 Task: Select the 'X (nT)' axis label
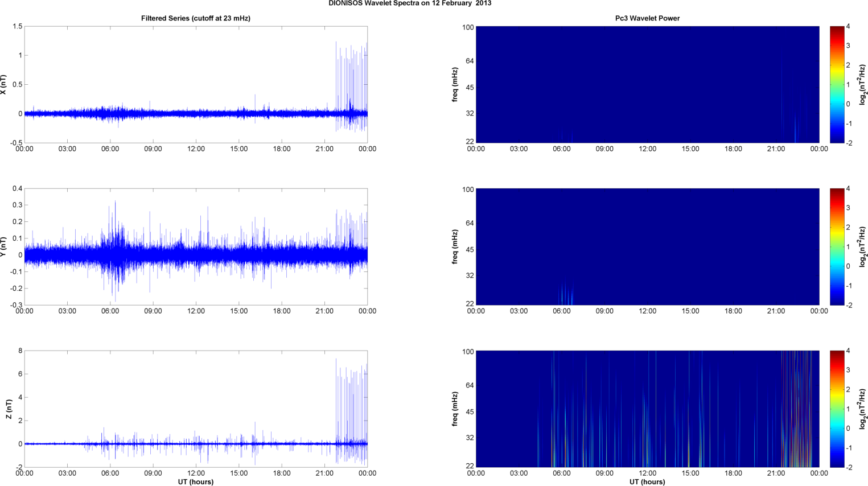(4, 85)
